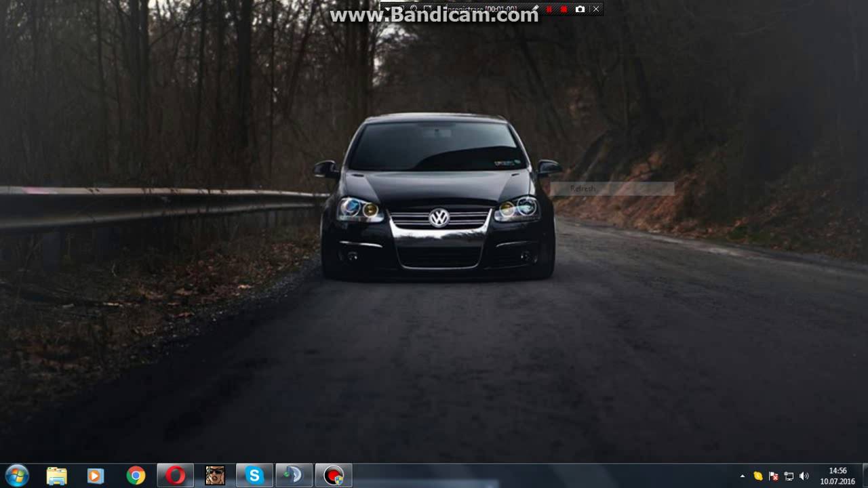Choose Refresh in the desktop context menu
Image resolution: width=868 pixels, height=488 pixels.
click(x=612, y=189)
